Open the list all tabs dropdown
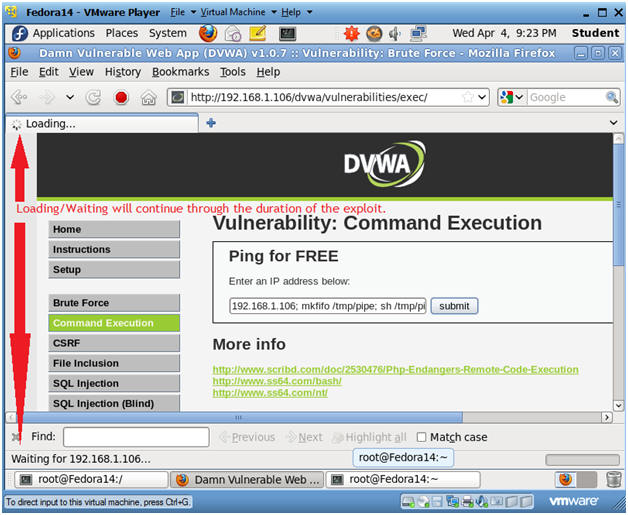This screenshot has width=628, height=515. pos(613,123)
